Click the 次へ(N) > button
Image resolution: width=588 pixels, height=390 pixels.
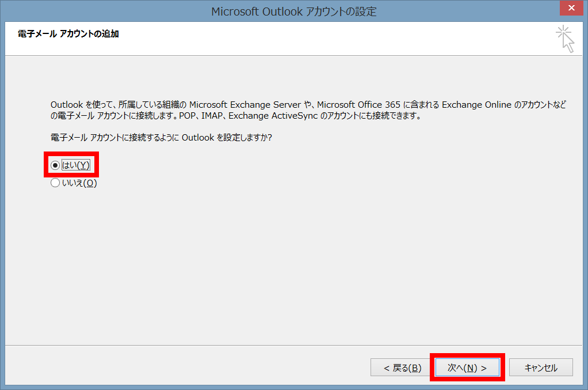467,368
